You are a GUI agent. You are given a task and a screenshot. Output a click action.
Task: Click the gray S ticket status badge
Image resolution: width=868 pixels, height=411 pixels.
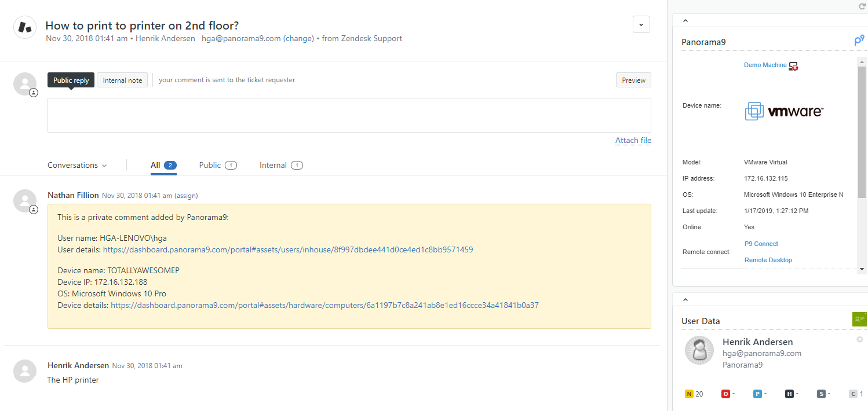[x=821, y=394]
